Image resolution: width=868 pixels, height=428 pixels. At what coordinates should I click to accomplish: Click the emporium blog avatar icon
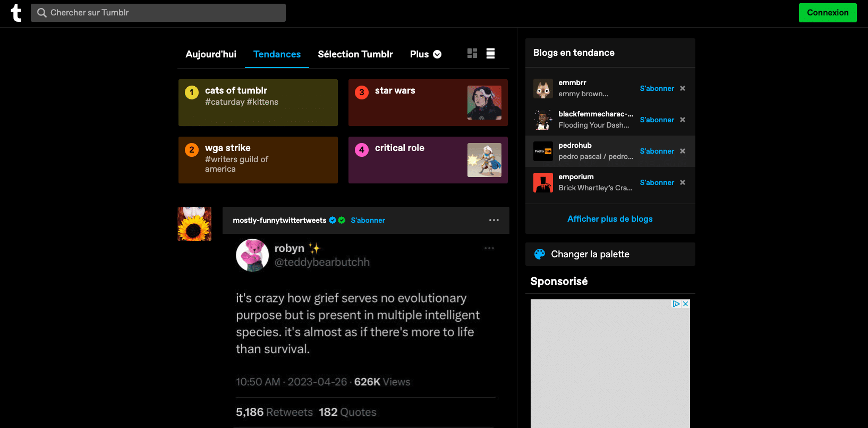point(543,182)
